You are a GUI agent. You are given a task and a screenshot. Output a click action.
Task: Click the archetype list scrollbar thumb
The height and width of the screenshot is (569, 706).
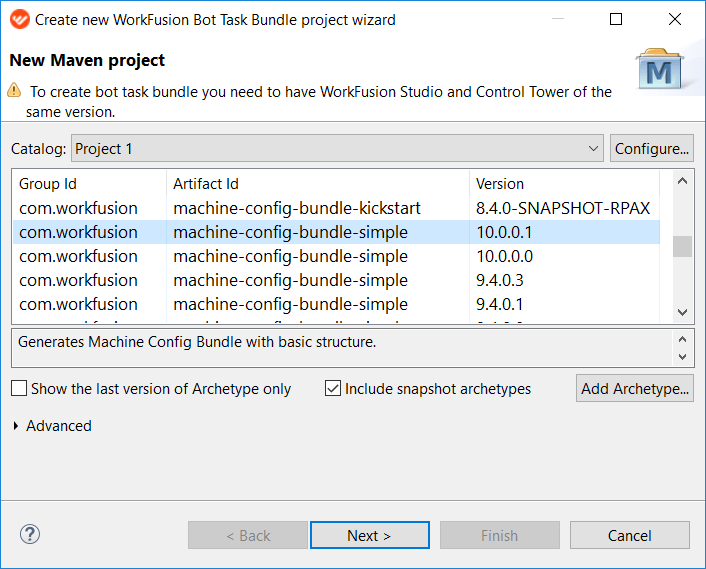(682, 246)
